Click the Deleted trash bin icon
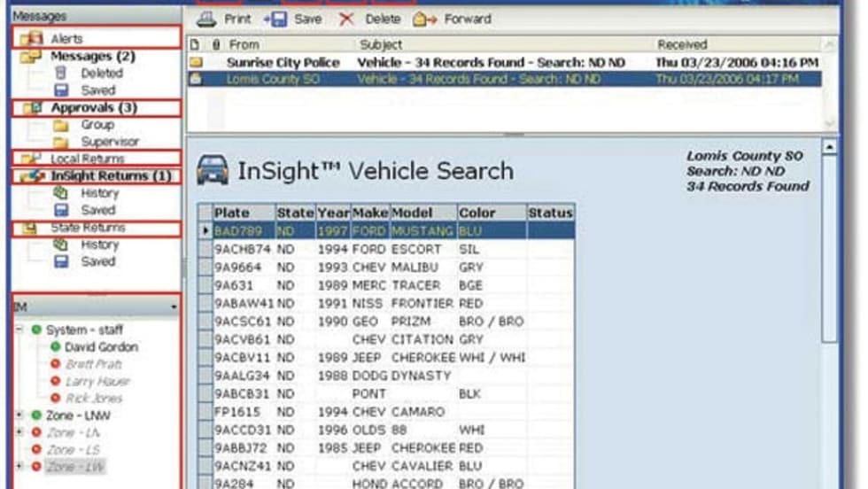868x489 pixels. pyautogui.click(x=61, y=74)
